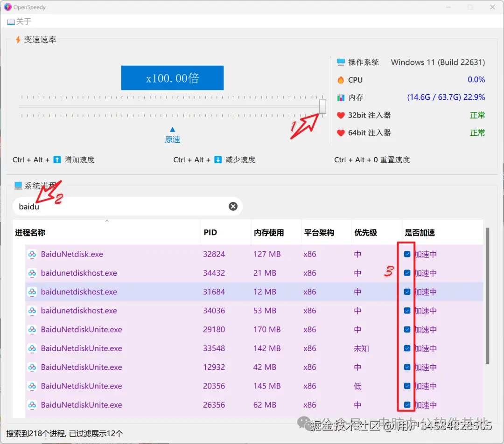Click process icon for PID 33548

(x=32, y=348)
